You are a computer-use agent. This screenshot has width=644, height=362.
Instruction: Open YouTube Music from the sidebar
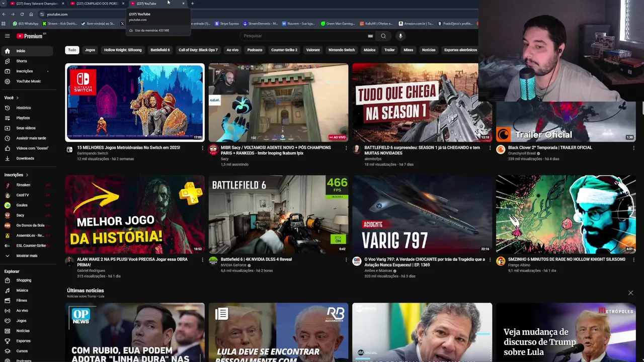click(28, 81)
